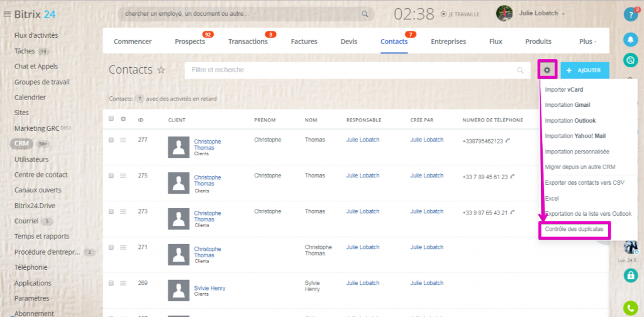Click the Filtre et recherche field

click(x=356, y=70)
